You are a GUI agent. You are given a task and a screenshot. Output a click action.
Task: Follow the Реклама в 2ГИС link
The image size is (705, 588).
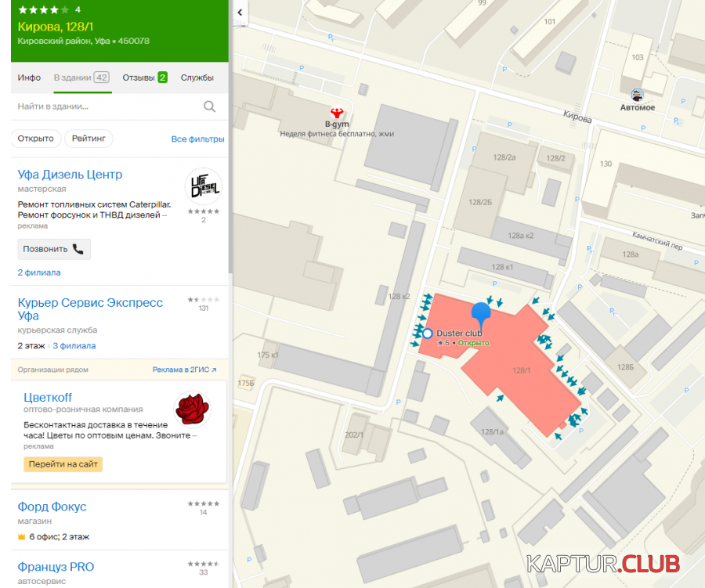pos(184,370)
